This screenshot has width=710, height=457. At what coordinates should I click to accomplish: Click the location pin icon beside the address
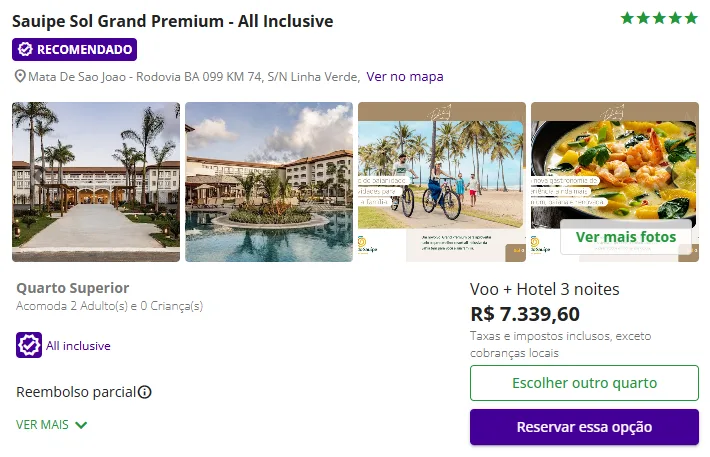pos(19,77)
